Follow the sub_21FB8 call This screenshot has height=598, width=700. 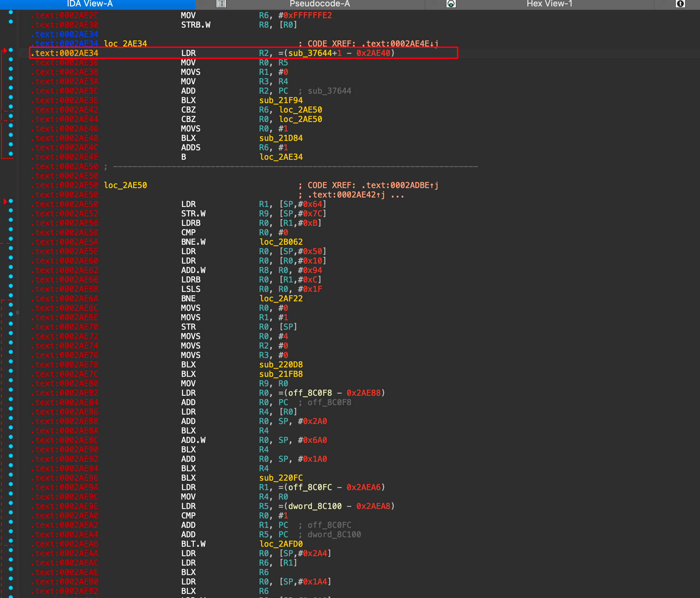(281, 374)
